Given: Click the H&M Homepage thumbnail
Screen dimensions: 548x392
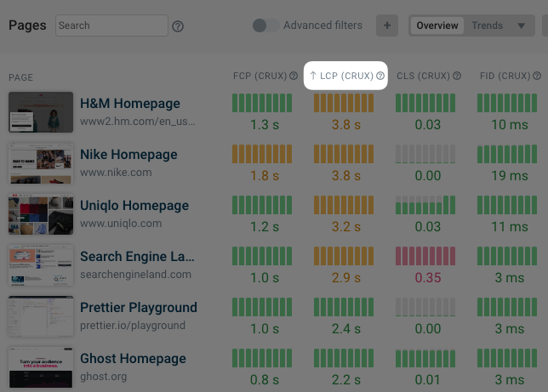Looking at the screenshot, I should 41,112.
